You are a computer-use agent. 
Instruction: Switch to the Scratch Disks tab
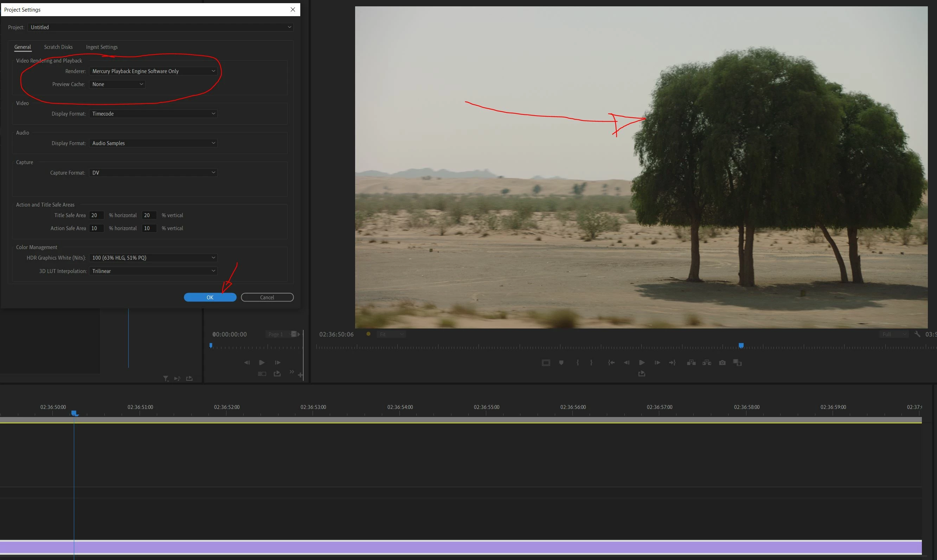[58, 47]
